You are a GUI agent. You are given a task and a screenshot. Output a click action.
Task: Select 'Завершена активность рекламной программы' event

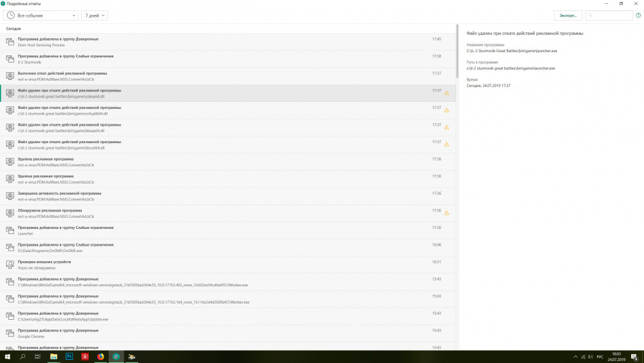tap(228, 196)
